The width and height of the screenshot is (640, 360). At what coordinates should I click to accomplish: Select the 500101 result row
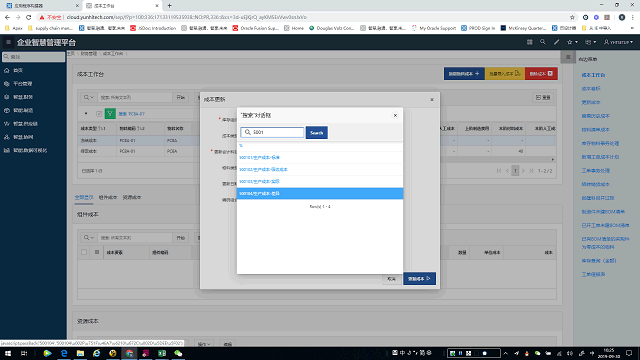pos(320,158)
